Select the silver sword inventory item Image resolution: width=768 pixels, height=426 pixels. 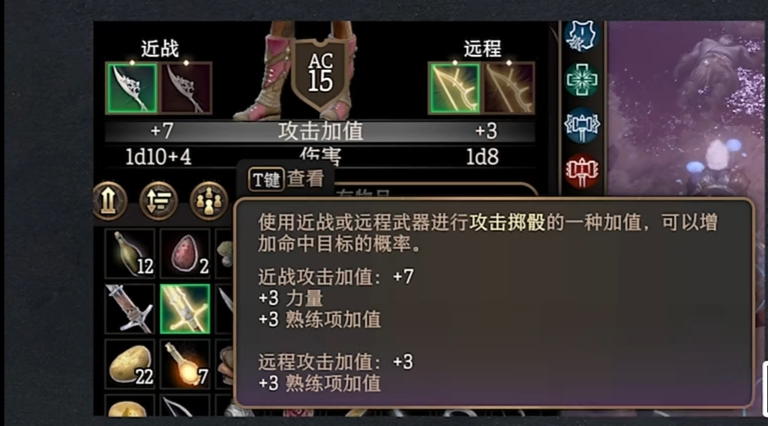pos(130,309)
